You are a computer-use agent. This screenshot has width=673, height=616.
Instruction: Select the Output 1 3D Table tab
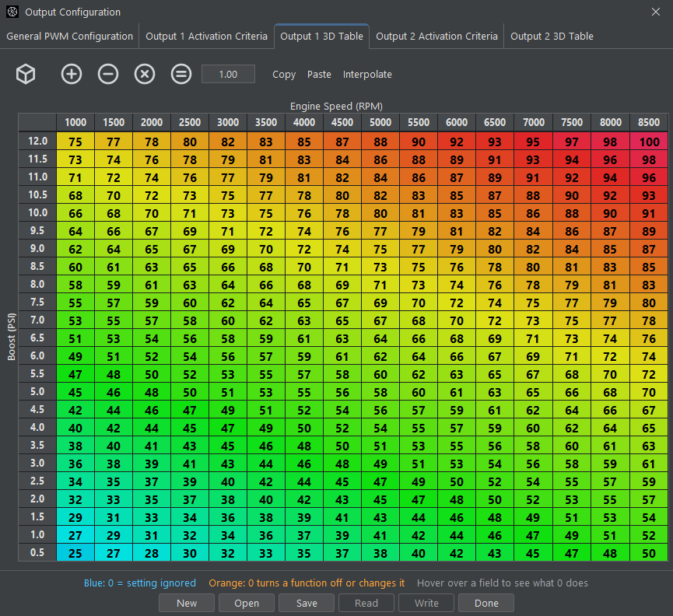point(321,37)
